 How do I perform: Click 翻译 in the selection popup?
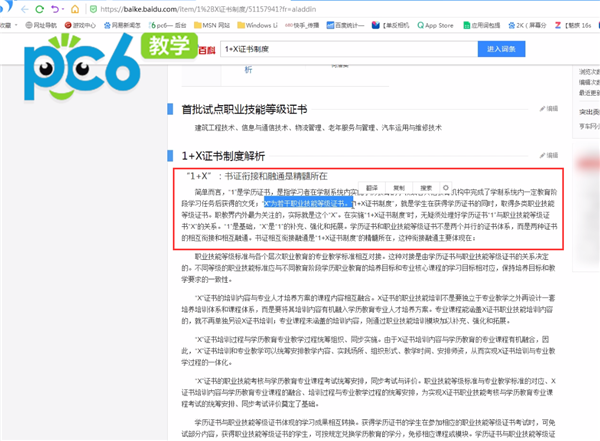(372, 188)
